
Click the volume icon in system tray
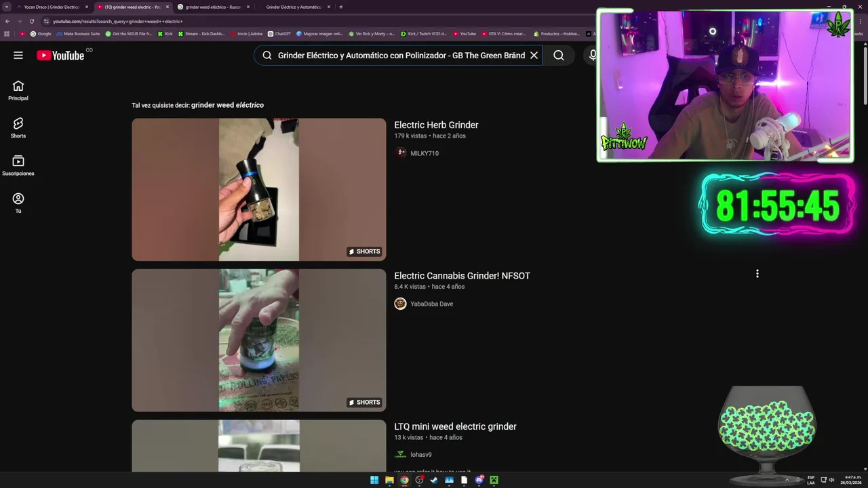[832, 480]
